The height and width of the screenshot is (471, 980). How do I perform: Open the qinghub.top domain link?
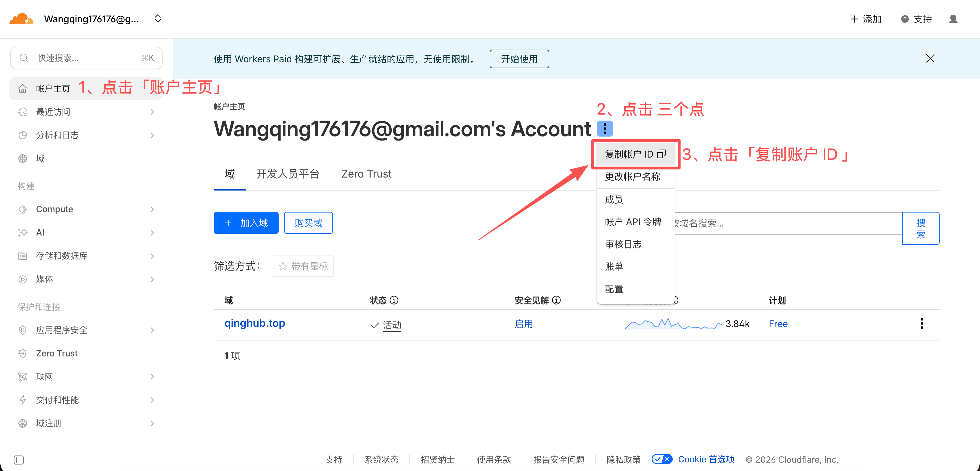(255, 323)
